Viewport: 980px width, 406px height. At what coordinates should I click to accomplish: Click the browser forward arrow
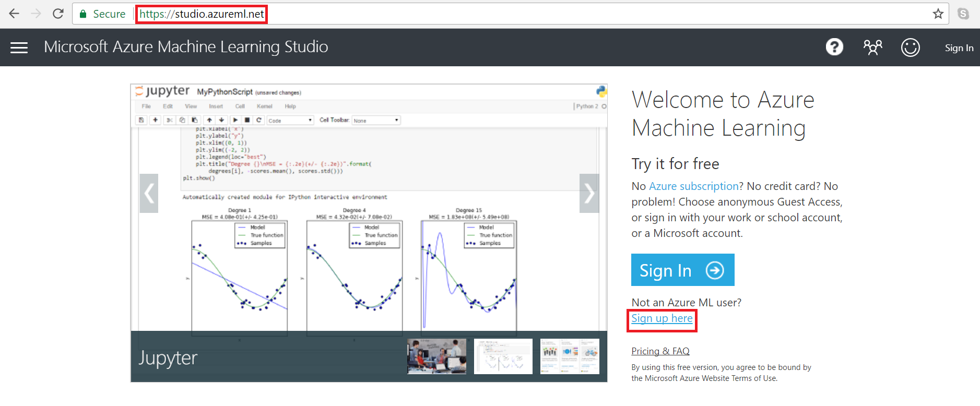36,14
